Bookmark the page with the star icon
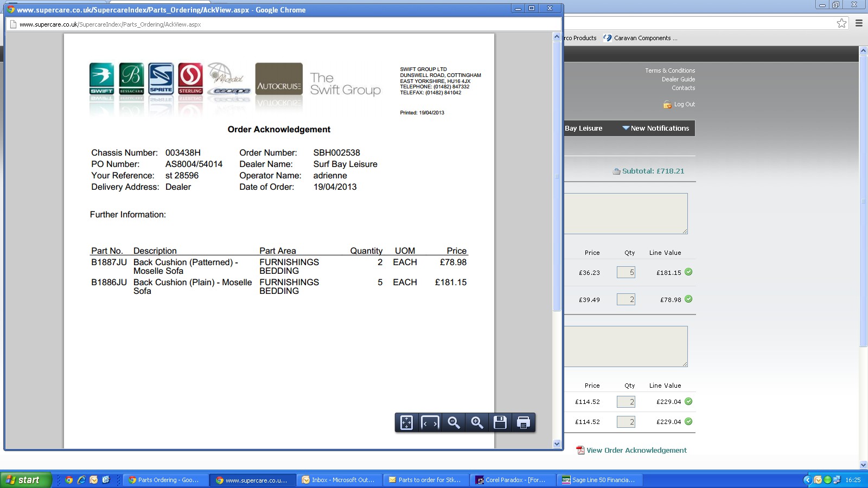 pos(841,23)
